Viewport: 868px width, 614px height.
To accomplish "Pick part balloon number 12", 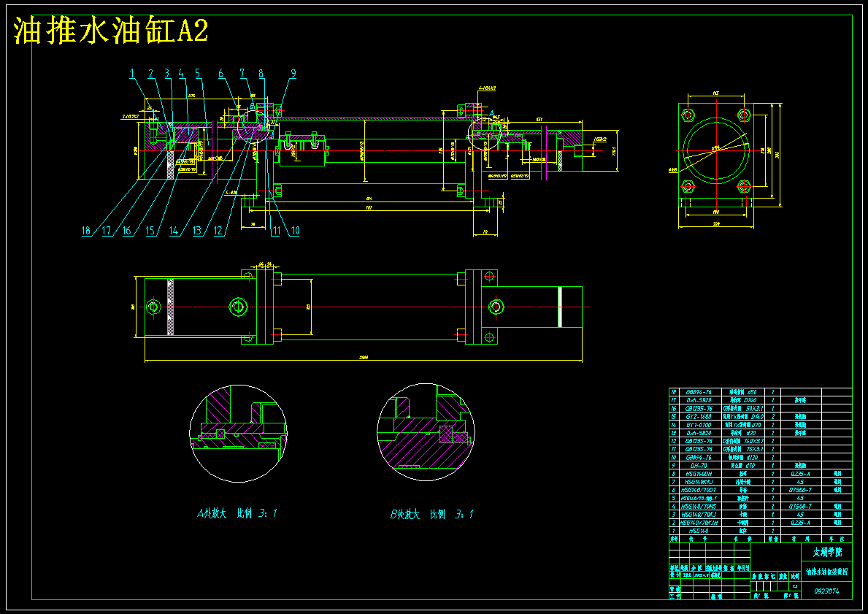I will (219, 231).
